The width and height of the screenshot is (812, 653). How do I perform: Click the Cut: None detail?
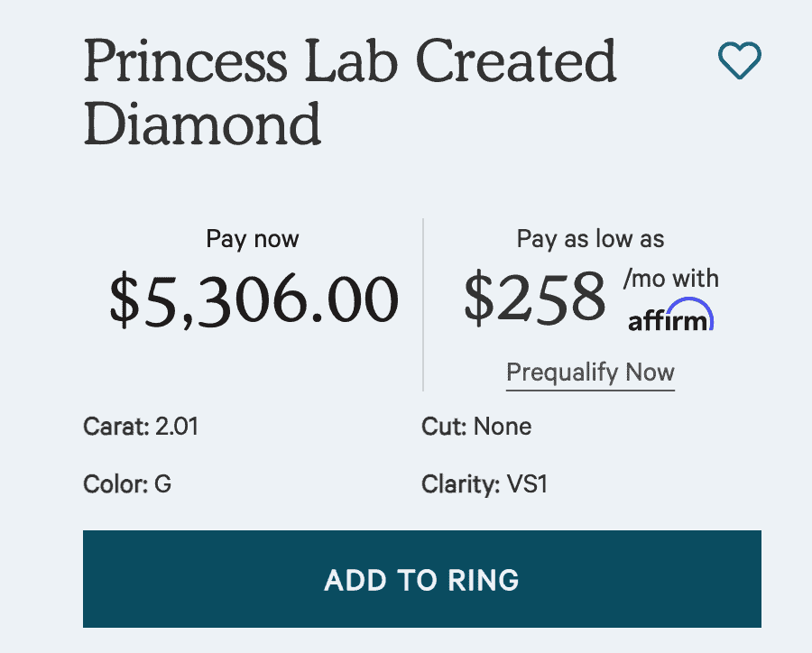(x=476, y=426)
